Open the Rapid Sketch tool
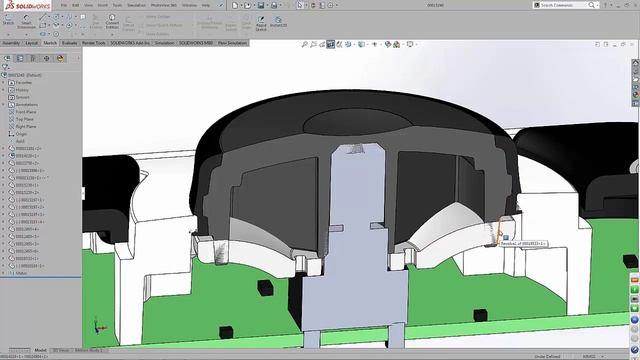The image size is (640, 360). [x=261, y=23]
